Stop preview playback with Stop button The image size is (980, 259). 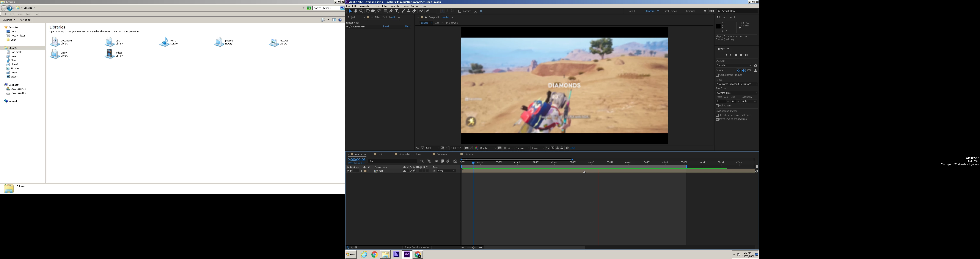[736, 55]
